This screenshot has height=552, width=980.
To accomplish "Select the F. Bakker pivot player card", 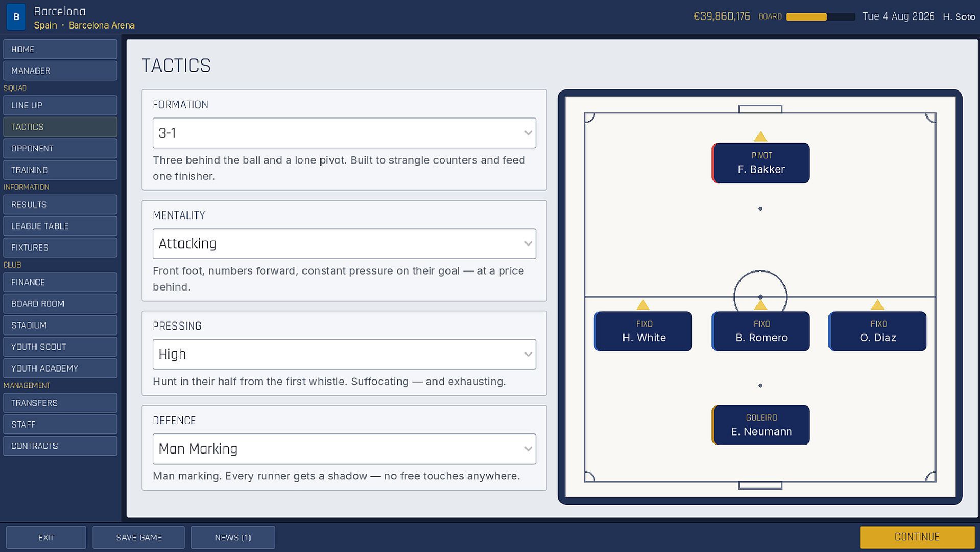I will click(x=760, y=163).
